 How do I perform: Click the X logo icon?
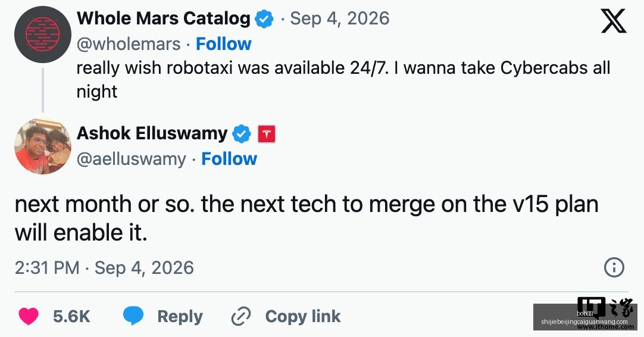point(614,21)
